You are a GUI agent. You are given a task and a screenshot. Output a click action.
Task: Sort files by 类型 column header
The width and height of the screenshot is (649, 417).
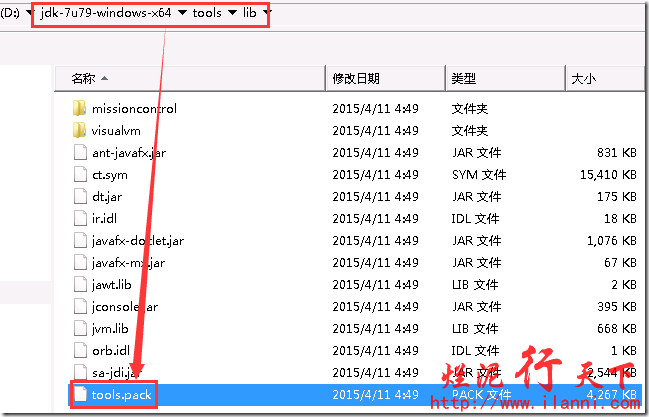click(x=463, y=77)
